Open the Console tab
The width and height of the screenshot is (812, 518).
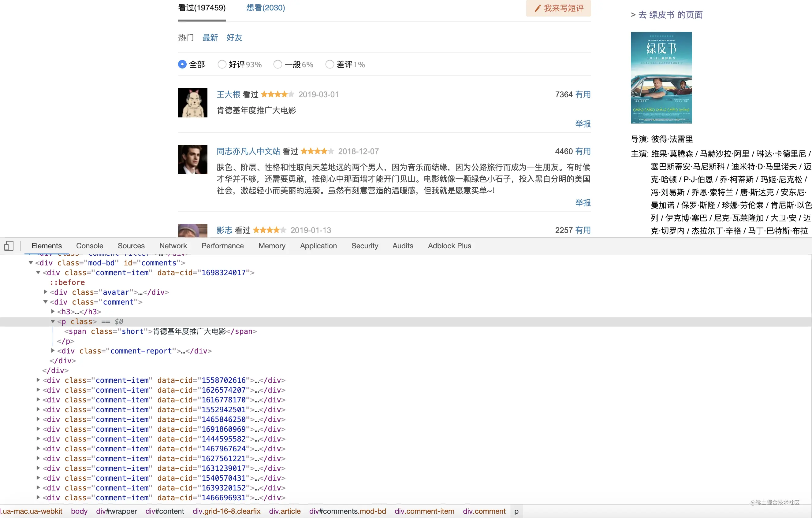(x=90, y=246)
